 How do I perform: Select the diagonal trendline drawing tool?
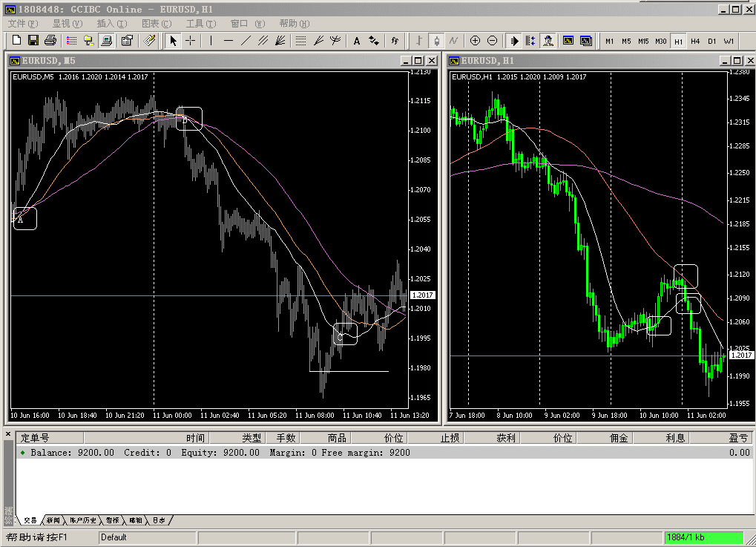coord(246,41)
